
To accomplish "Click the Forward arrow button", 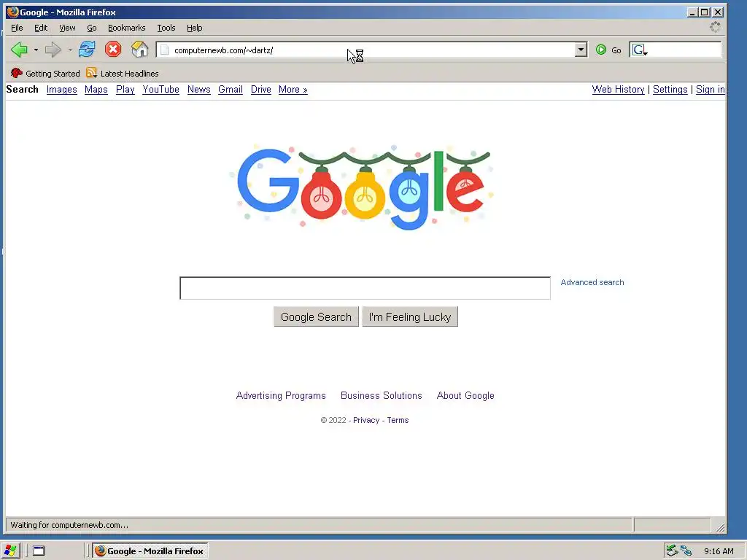I will 53,50.
